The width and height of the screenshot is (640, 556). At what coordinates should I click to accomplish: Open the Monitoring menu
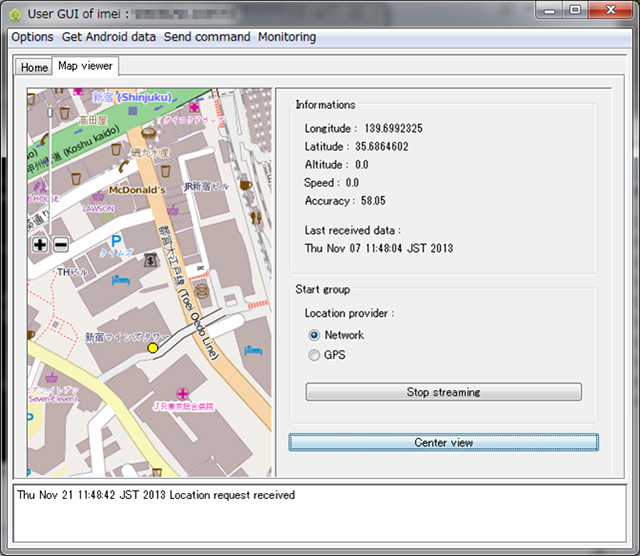point(287,37)
